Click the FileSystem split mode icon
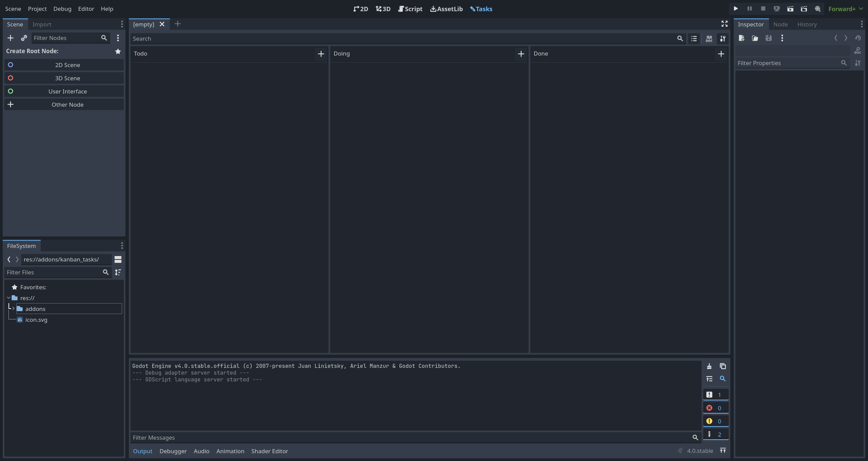Screen dimensions: 868x461 pyautogui.click(x=118, y=259)
